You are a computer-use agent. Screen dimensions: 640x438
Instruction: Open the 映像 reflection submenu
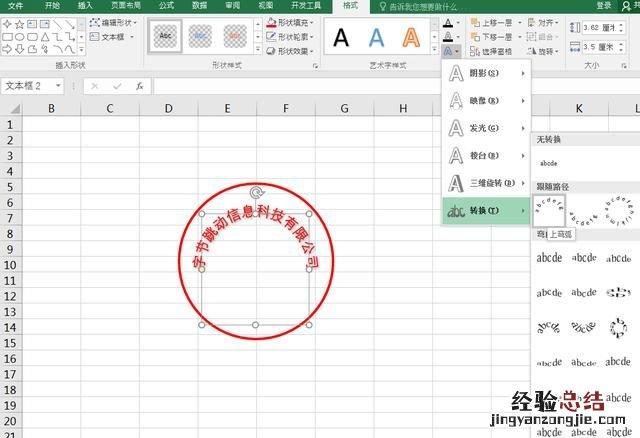click(x=487, y=101)
